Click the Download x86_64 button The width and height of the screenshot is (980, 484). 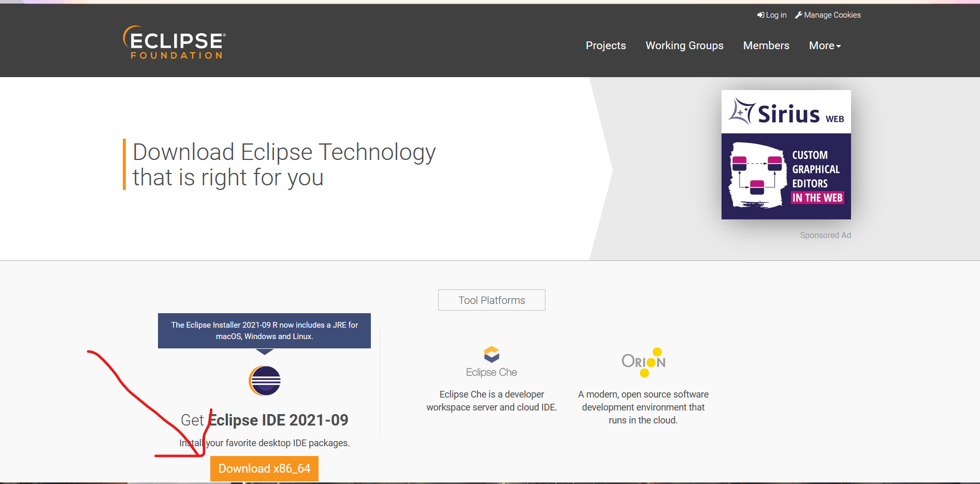tap(264, 468)
